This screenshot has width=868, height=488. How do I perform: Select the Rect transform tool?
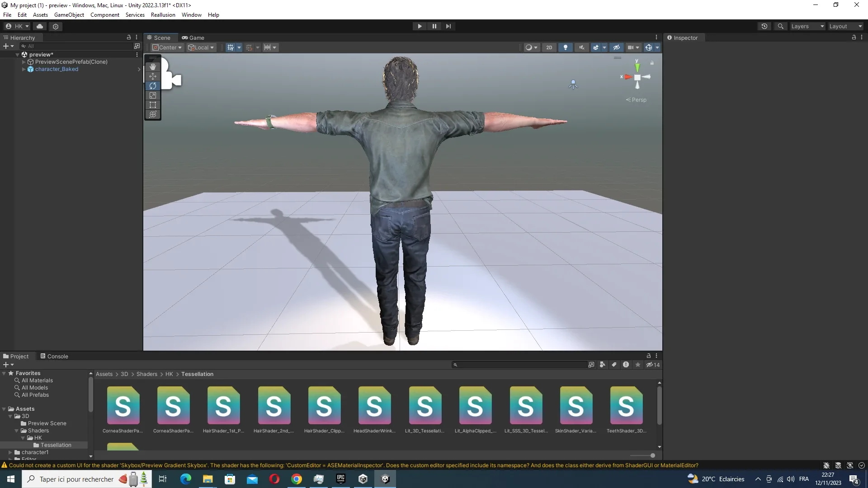153,105
